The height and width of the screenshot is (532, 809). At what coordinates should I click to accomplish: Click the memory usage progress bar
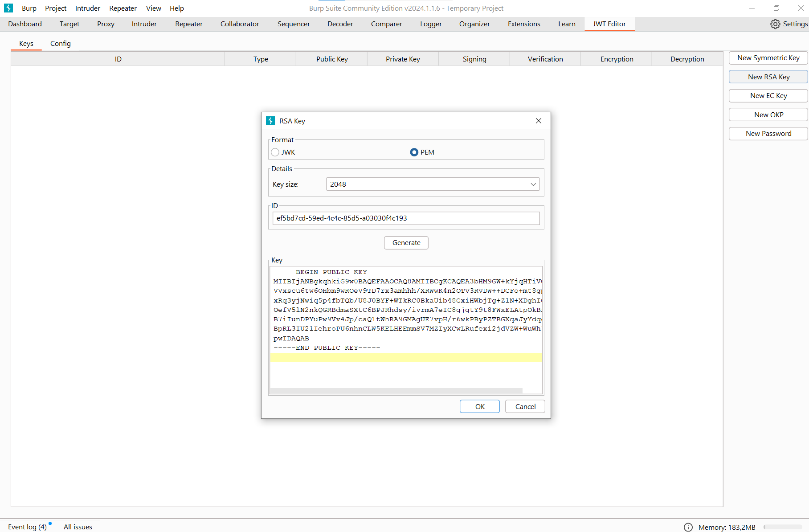click(x=783, y=527)
